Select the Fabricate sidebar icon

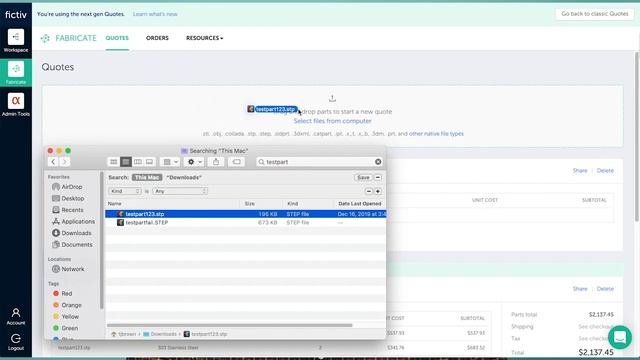(16, 73)
